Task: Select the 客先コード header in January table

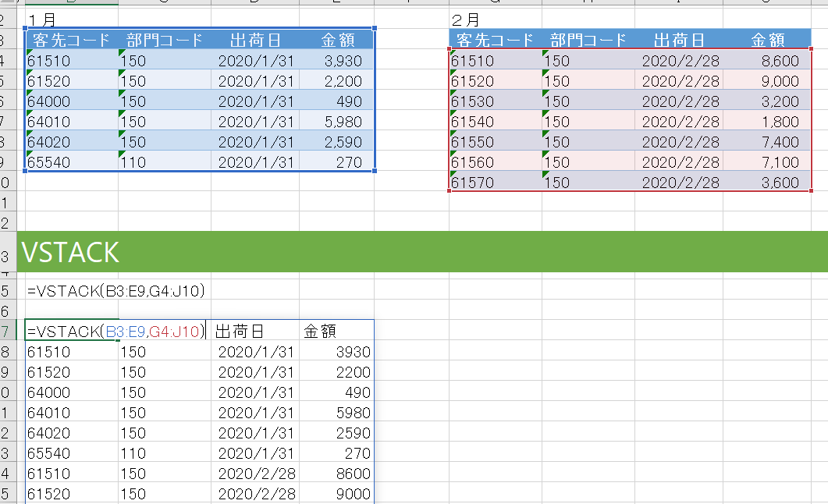Action: (x=71, y=40)
